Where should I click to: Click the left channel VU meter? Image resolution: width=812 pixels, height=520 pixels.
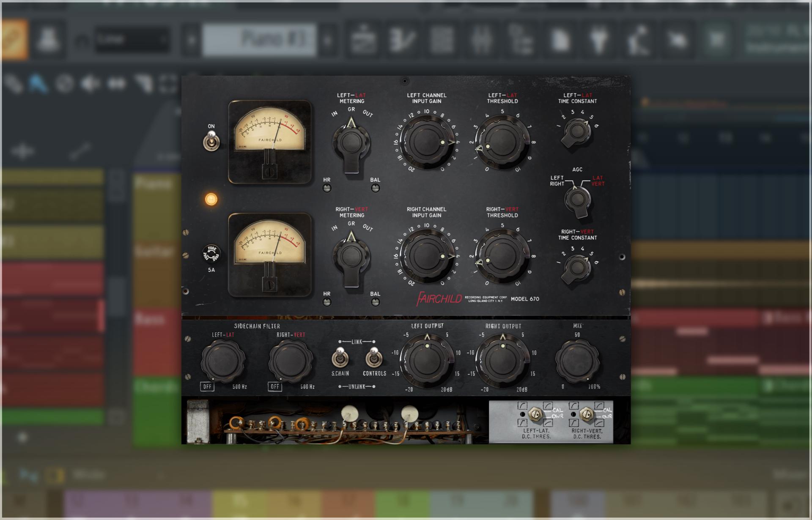(x=270, y=142)
